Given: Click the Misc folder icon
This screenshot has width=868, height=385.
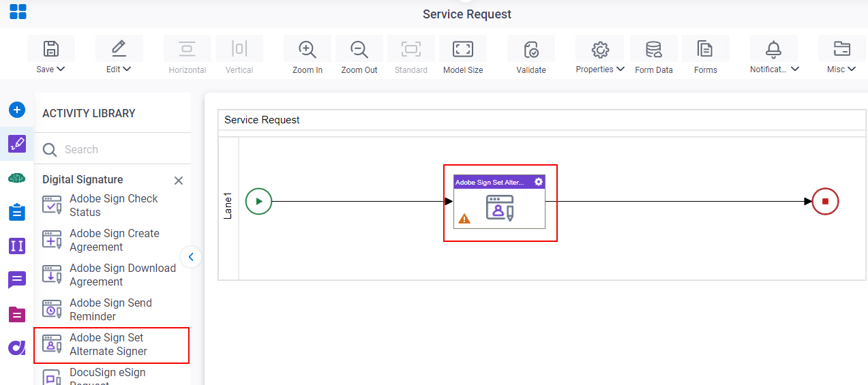Looking at the screenshot, I should [x=842, y=49].
